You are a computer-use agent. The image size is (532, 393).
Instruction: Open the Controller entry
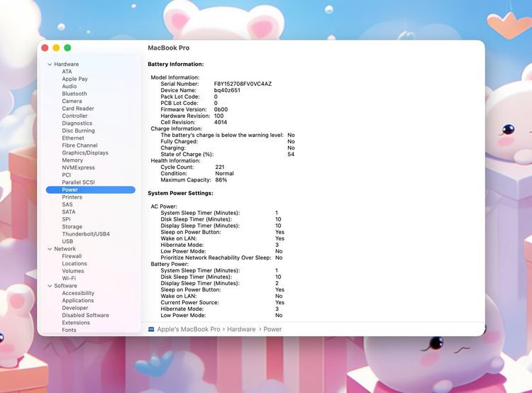click(x=74, y=116)
